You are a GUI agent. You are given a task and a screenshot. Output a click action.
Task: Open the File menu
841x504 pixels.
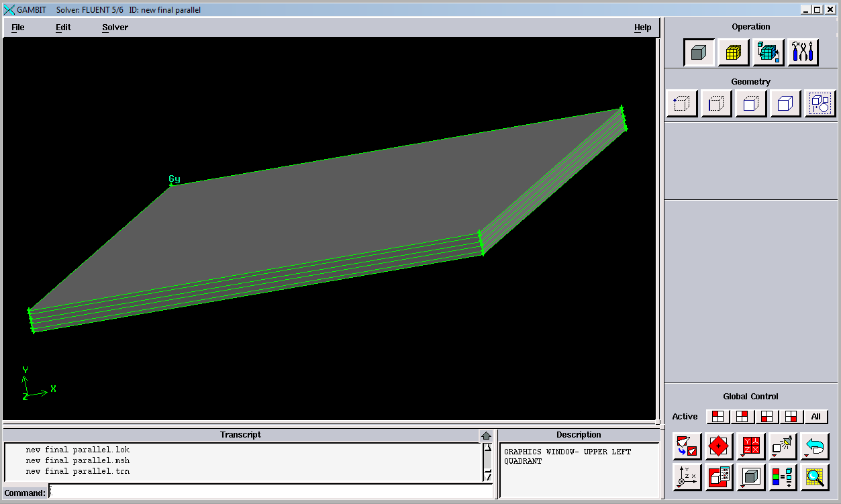point(18,28)
